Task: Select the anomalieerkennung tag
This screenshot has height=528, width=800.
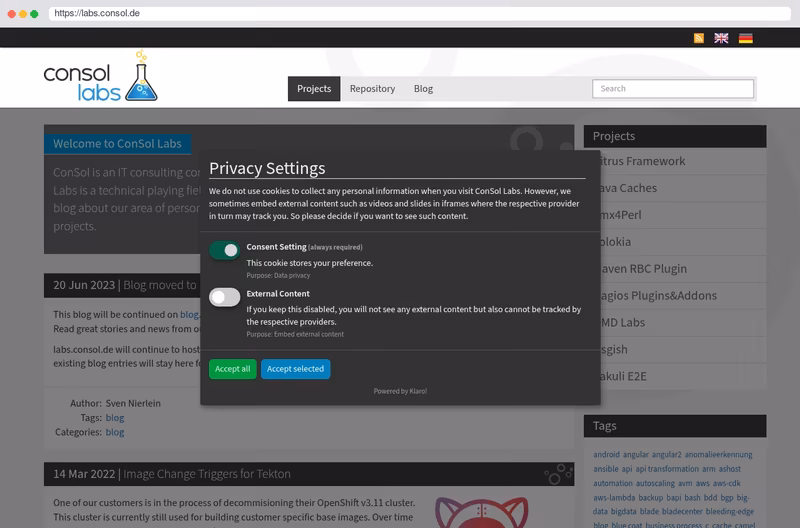Action: point(718,455)
